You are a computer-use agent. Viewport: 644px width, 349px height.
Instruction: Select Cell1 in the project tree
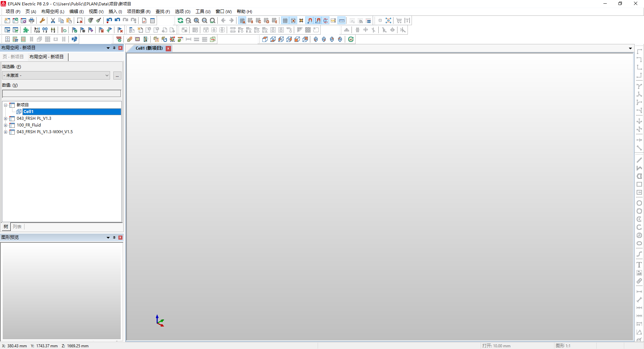[29, 111]
